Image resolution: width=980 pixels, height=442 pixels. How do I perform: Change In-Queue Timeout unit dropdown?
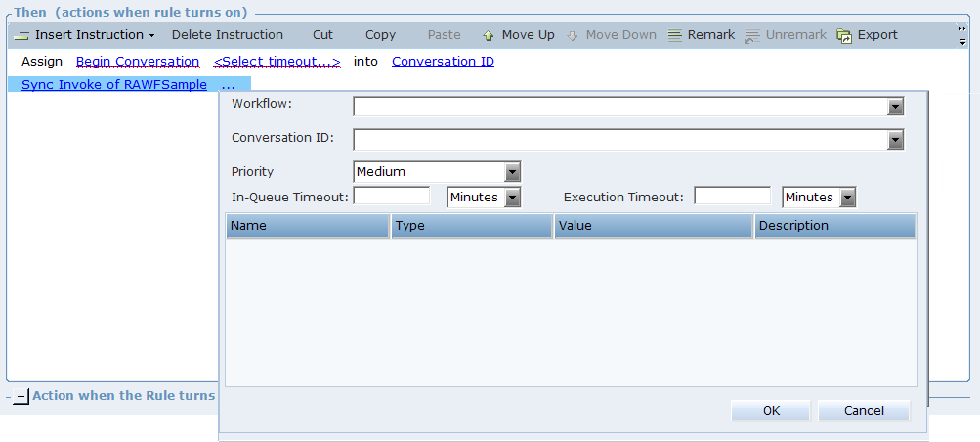coord(513,198)
